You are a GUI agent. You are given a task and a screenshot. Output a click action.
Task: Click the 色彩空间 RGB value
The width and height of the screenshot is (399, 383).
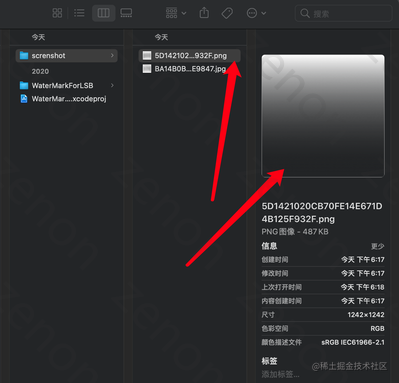click(377, 329)
